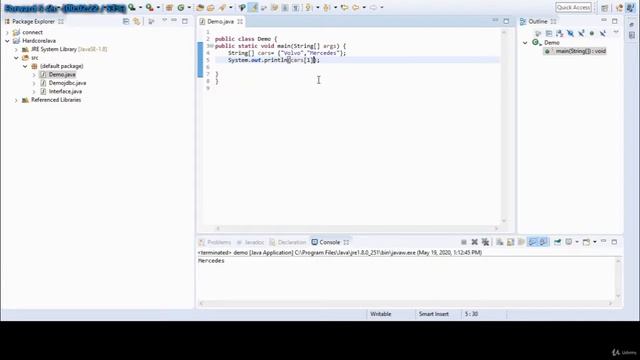640x360 pixels.
Task: Click Remove All Terminated Launches in Console
Action: tap(486, 242)
